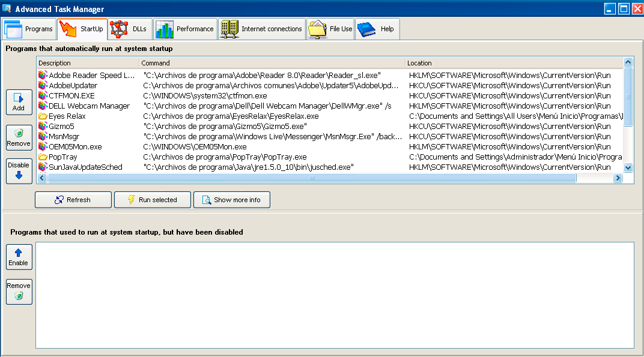This screenshot has height=357, width=644.
Task: Click the AdobeUpdater registry icon
Action: [x=43, y=85]
